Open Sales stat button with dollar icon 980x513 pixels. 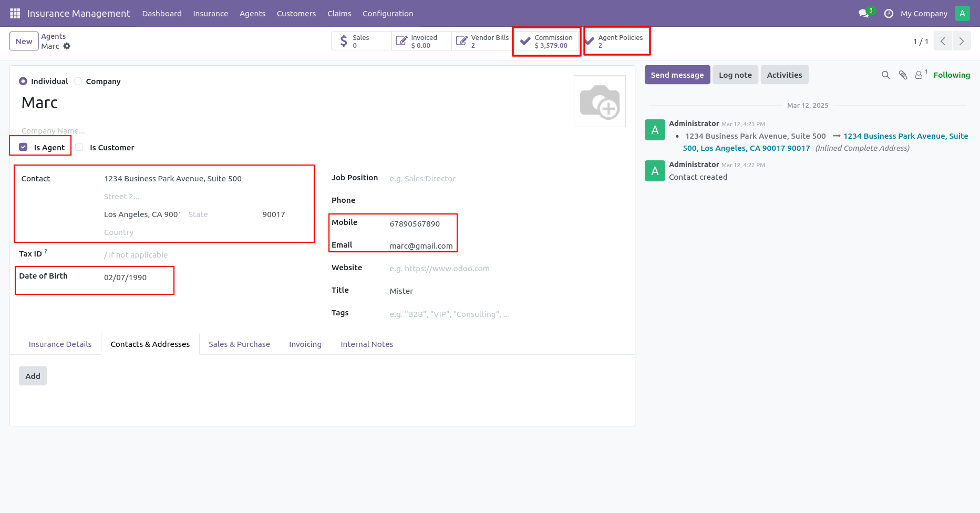tap(361, 41)
